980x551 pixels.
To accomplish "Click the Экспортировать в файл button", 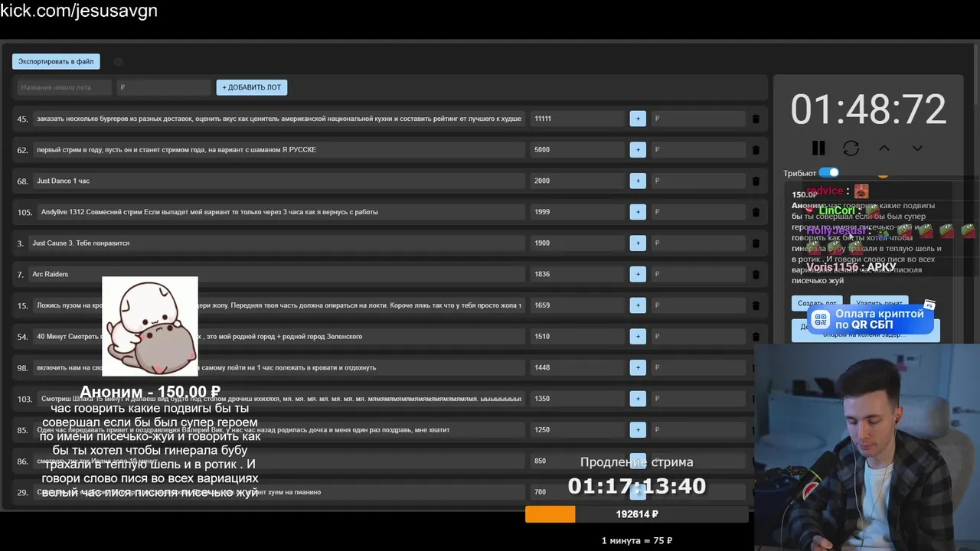I will click(x=56, y=61).
